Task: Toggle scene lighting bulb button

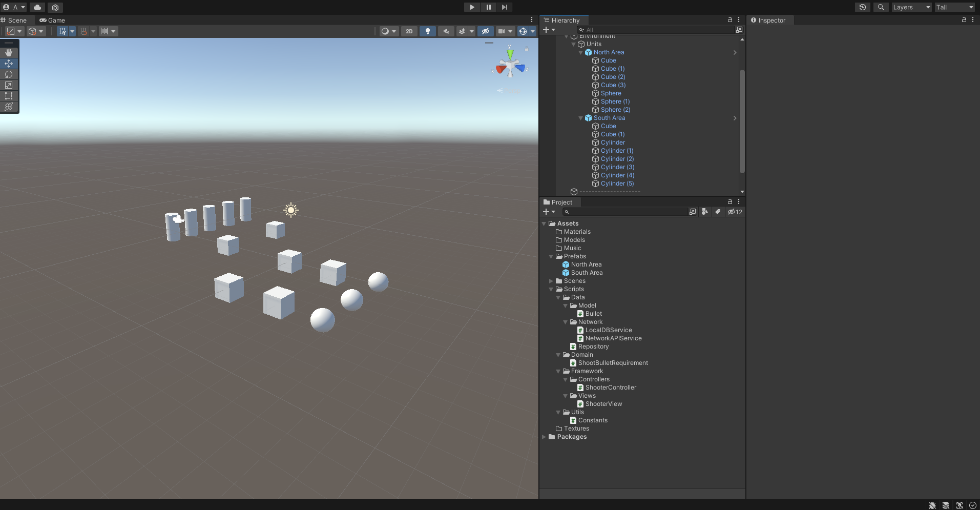Action: click(x=427, y=31)
